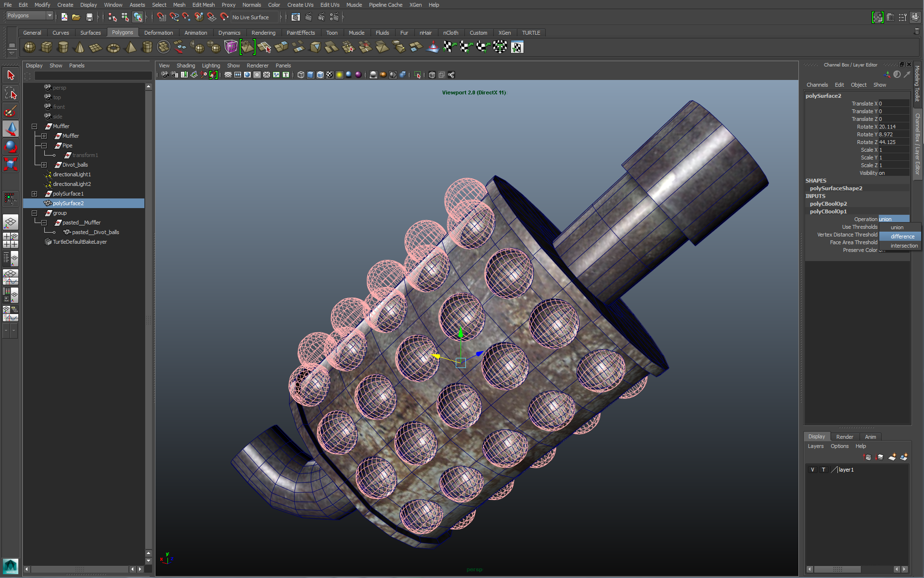Select the Move tool in toolbox
The height and width of the screenshot is (578, 924).
point(11,129)
